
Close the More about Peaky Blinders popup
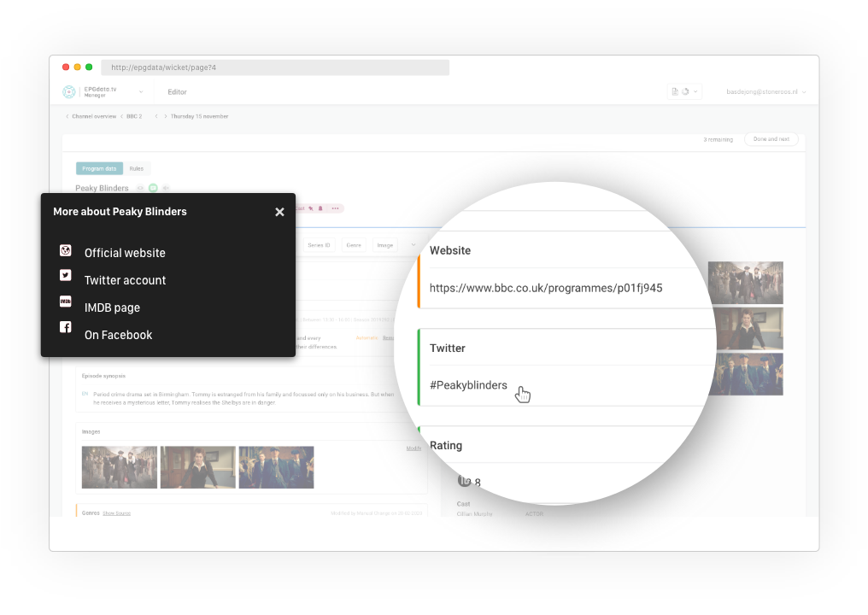click(x=279, y=212)
